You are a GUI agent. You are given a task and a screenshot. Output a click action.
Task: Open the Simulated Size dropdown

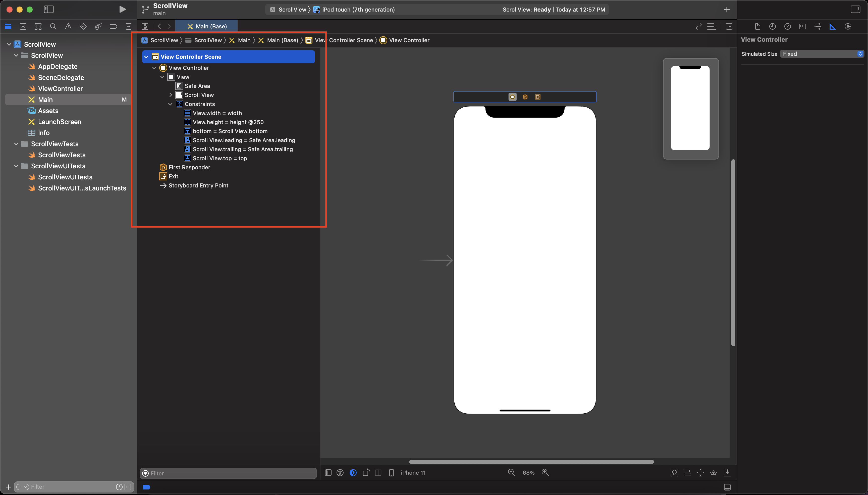pos(822,54)
